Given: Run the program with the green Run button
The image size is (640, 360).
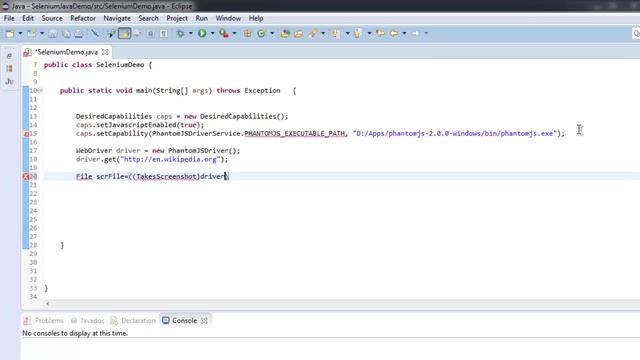Looking at the screenshot, I should (x=202, y=33).
